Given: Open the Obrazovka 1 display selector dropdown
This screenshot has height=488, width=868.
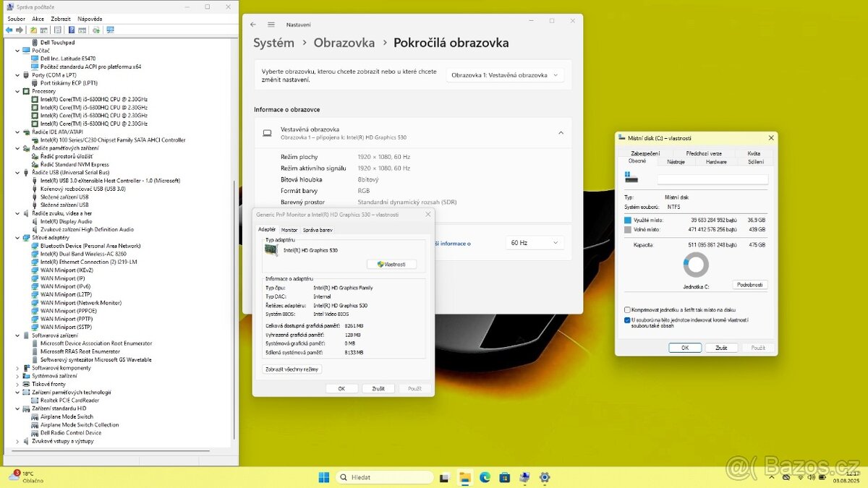Looking at the screenshot, I should (x=504, y=74).
